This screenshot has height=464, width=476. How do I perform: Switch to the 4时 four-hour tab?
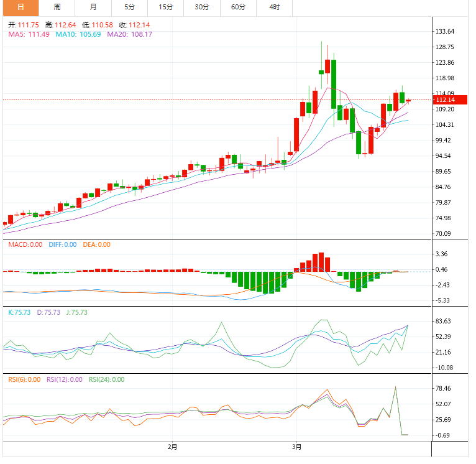pyautogui.click(x=275, y=7)
